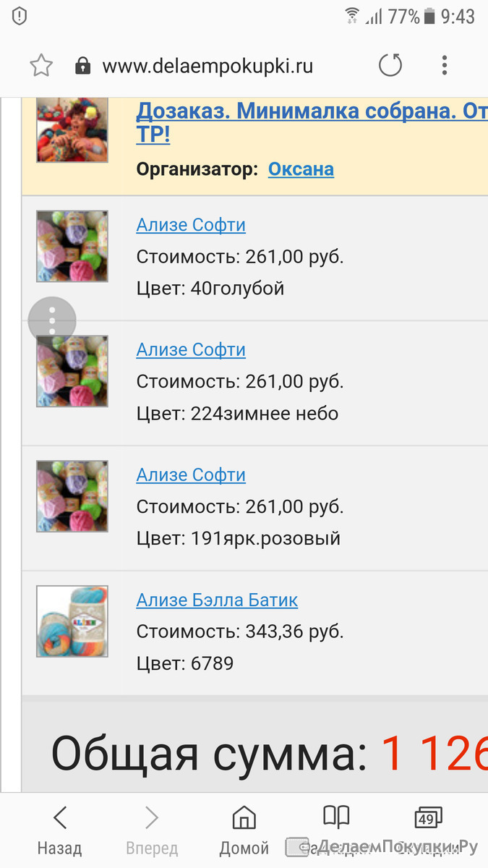Viewport: 488px width, 868px height.
Task: Tap the secure padlock icon
Action: tap(83, 66)
